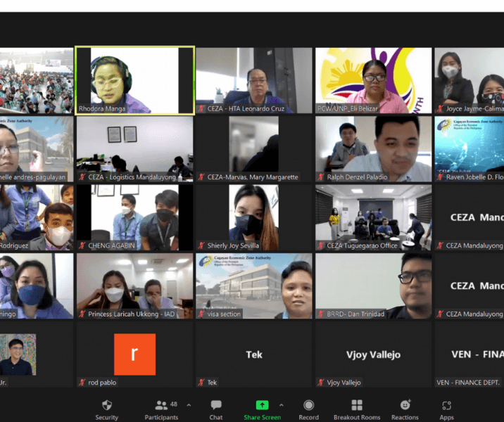The height and width of the screenshot is (422, 504).
Task: Open the Chat bubble icon
Action: tap(216, 405)
